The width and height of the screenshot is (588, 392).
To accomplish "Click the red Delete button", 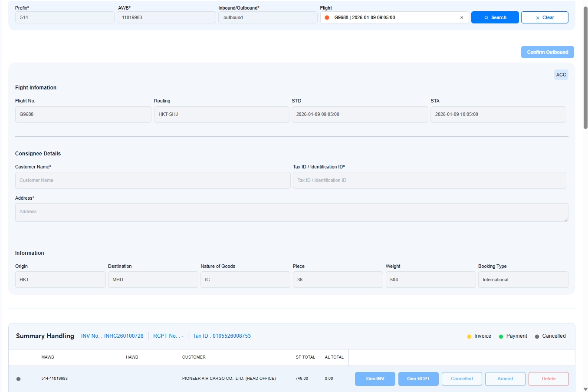I will click(549, 379).
